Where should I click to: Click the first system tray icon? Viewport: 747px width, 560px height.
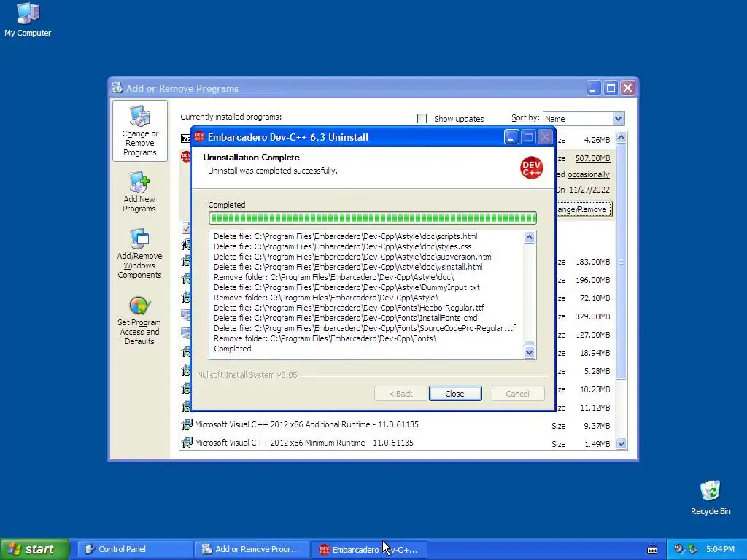(x=678, y=549)
